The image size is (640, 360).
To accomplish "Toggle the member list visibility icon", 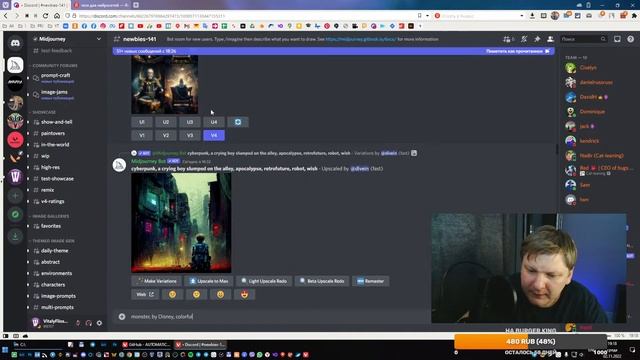I will 550,39.
